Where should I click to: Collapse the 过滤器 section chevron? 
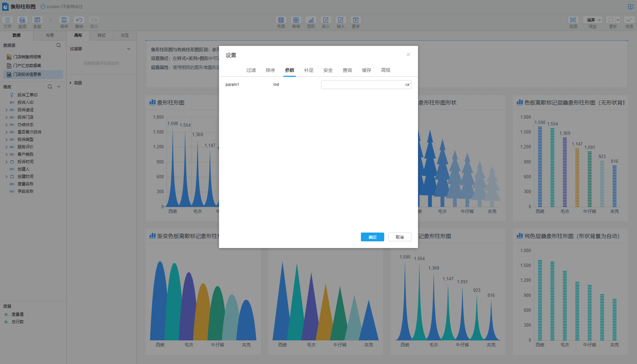tap(129, 49)
